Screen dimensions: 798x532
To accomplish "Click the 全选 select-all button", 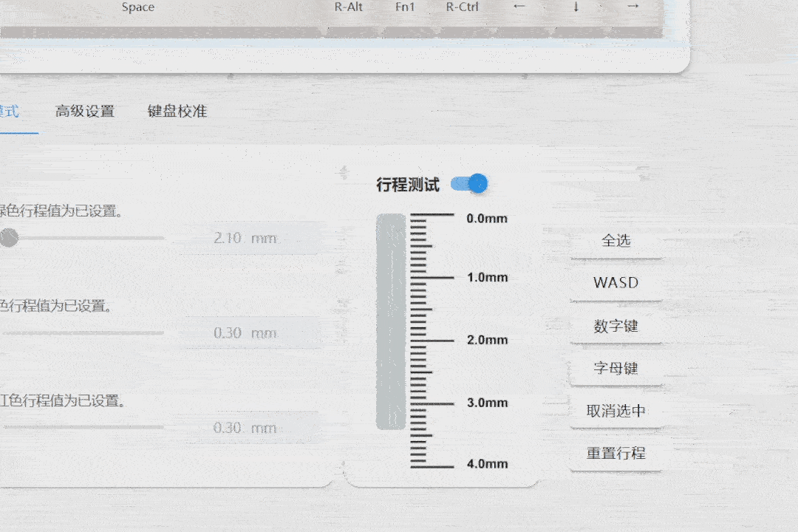I will click(x=617, y=239).
